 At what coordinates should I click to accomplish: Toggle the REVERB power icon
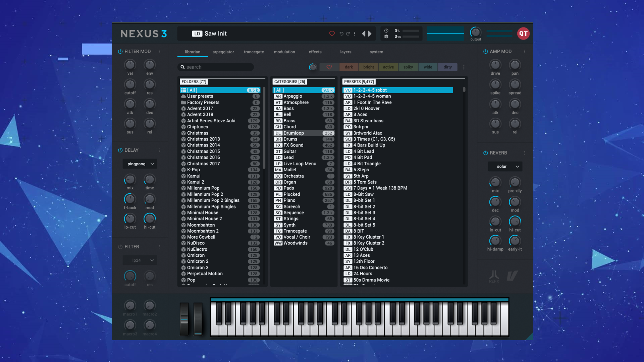(486, 153)
